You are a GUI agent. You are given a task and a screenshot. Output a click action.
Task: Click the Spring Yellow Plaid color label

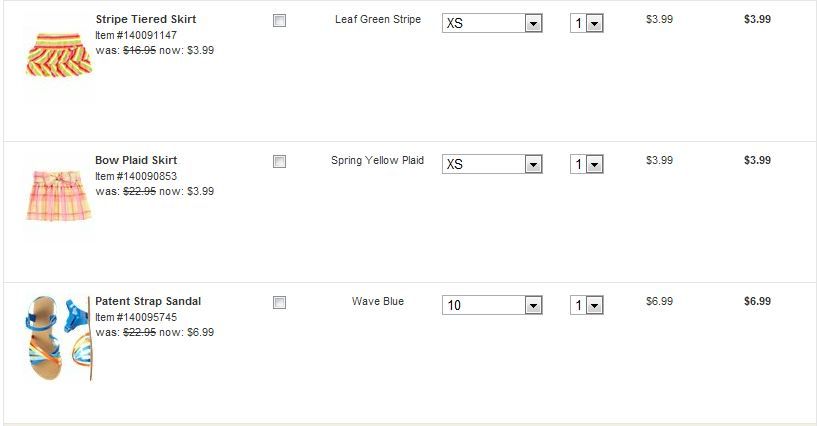[x=377, y=160]
